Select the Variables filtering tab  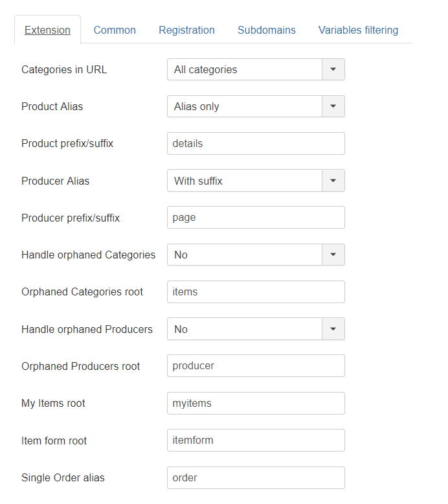tap(358, 30)
